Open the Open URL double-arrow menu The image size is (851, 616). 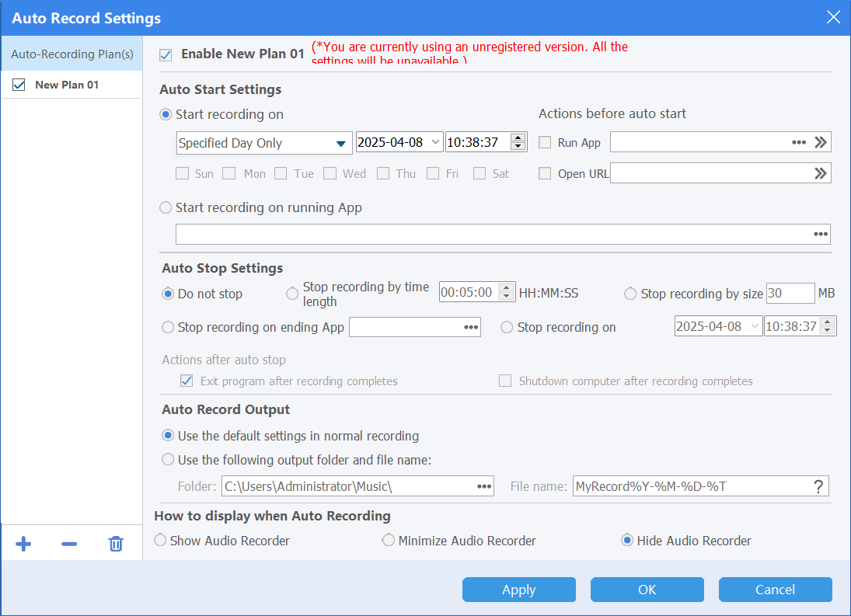(821, 173)
